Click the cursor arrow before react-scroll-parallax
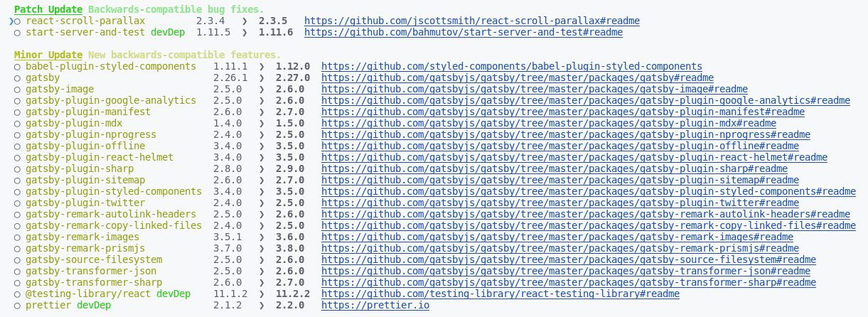The height and width of the screenshot is (317, 868). [11, 21]
